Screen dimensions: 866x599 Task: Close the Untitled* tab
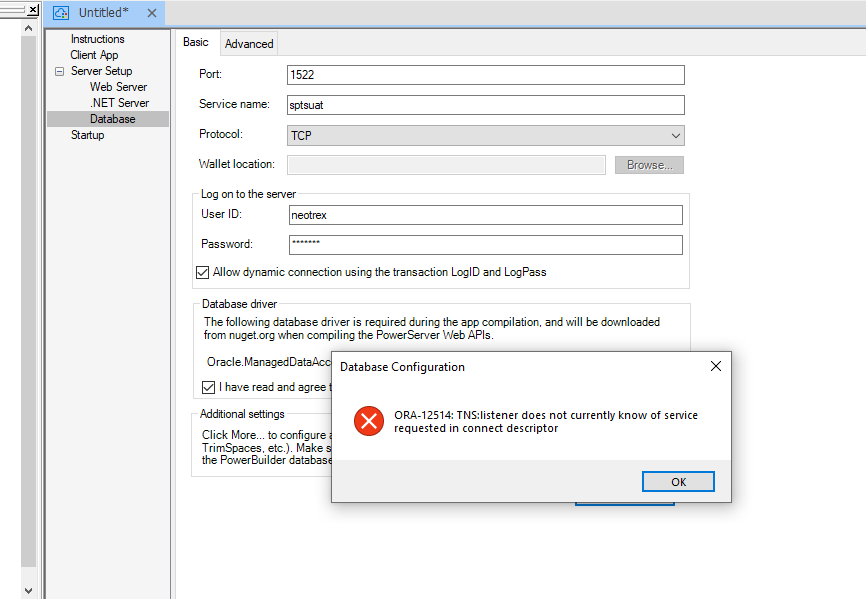point(151,14)
